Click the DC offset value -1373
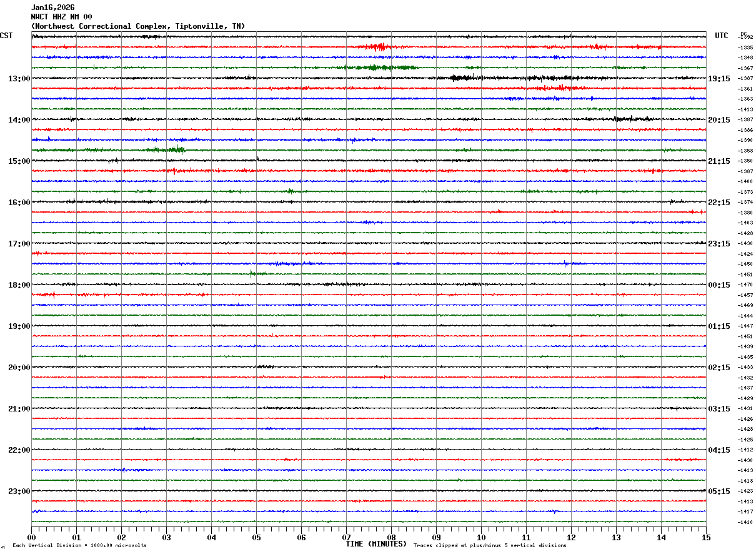The height and width of the screenshot is (554, 756). click(x=745, y=192)
